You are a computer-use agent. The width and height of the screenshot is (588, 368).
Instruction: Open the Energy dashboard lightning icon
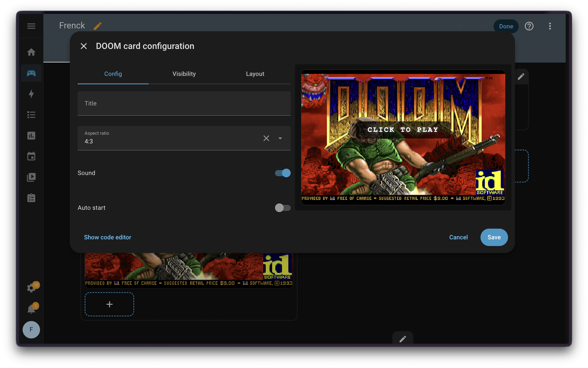coord(31,94)
